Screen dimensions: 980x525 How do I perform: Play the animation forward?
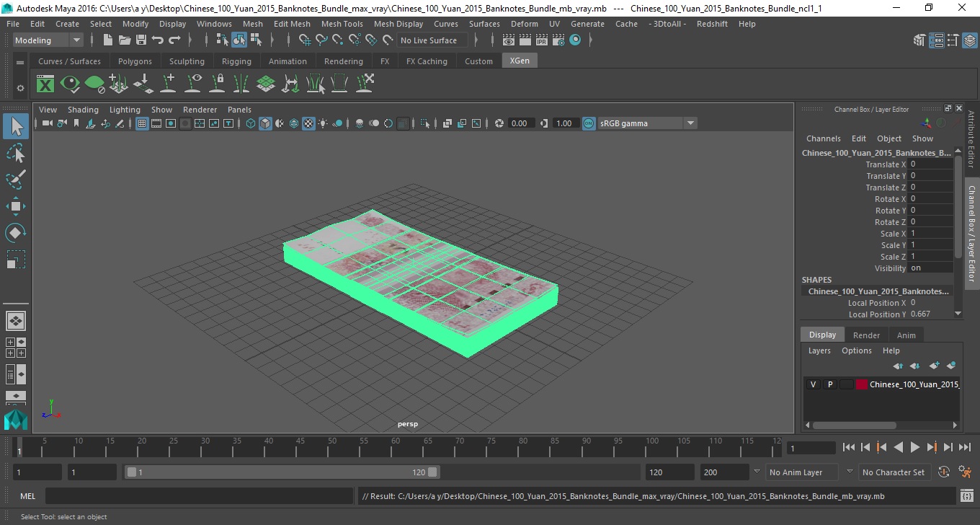(x=914, y=448)
